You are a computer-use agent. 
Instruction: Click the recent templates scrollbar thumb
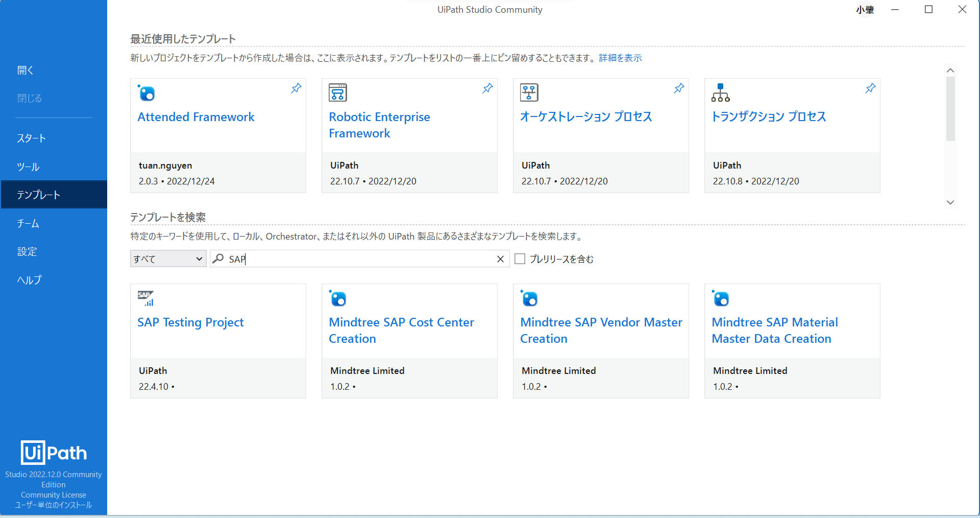coord(950,108)
